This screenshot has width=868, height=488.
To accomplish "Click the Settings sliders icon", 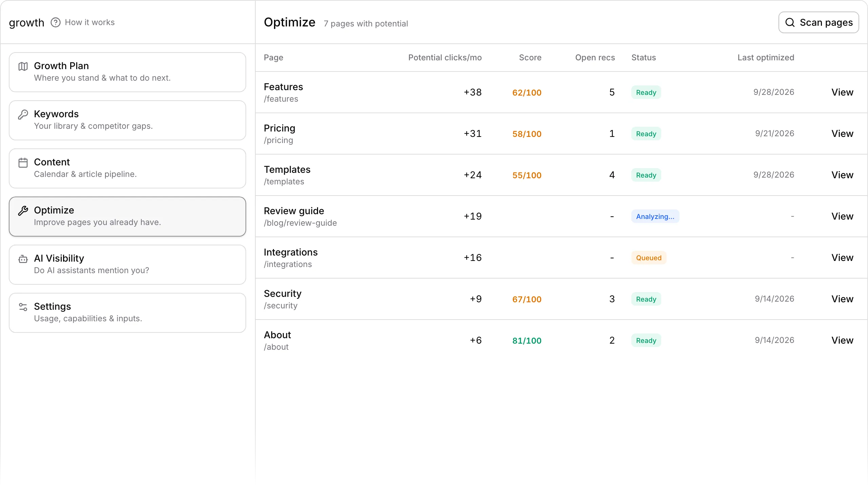I will [x=23, y=307].
